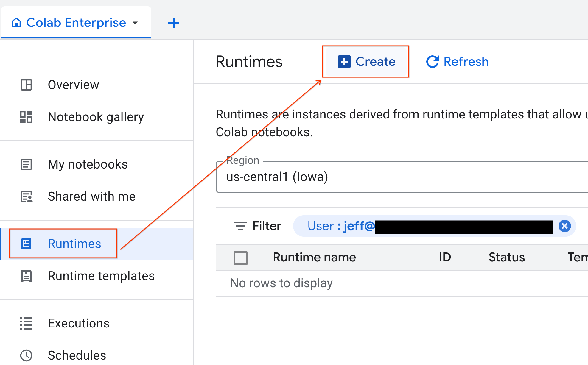Select the Executions list icon

click(x=26, y=323)
